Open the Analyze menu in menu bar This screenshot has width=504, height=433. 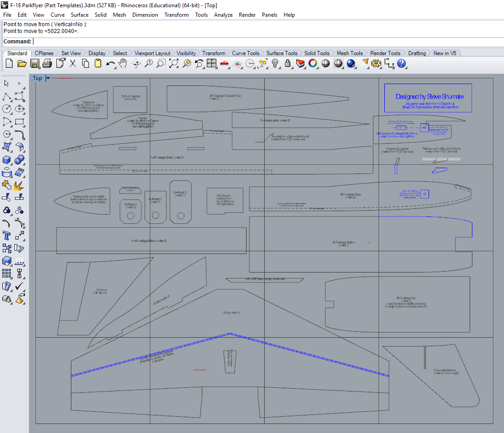tap(223, 15)
